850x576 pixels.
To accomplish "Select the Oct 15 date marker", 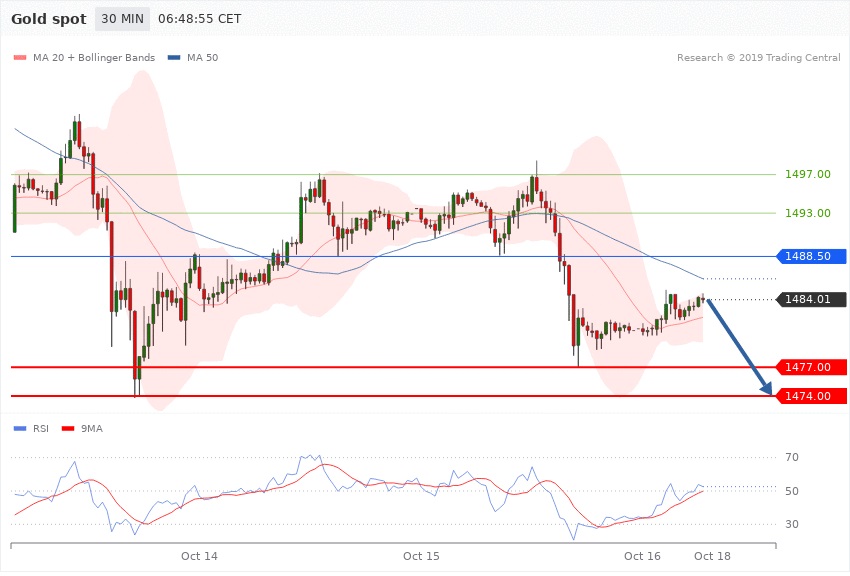I will (421, 555).
